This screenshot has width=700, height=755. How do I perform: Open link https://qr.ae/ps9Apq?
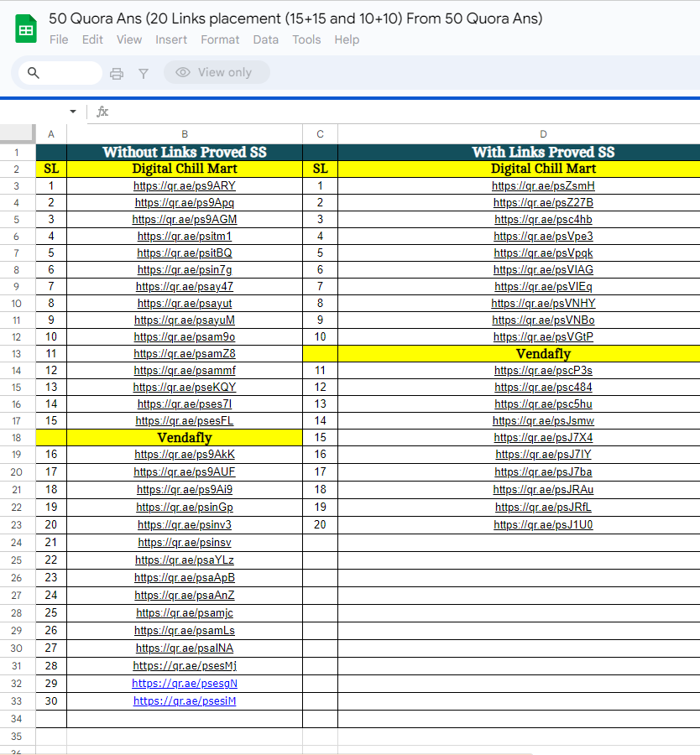tap(185, 203)
